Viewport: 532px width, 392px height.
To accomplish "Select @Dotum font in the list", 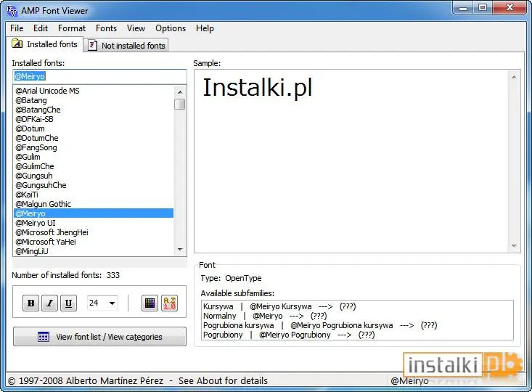I will [x=94, y=128].
